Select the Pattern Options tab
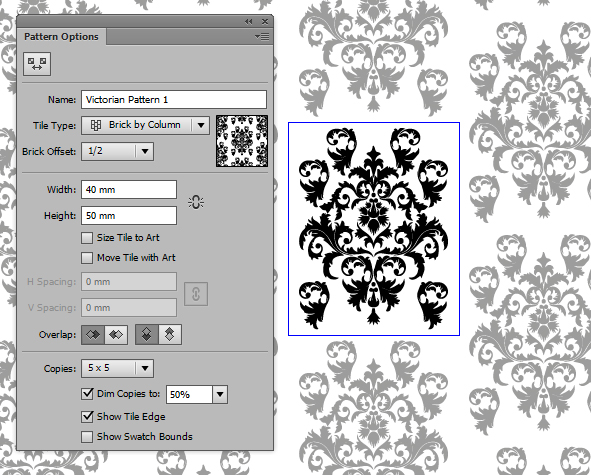The width and height of the screenshot is (591, 475). (61, 37)
